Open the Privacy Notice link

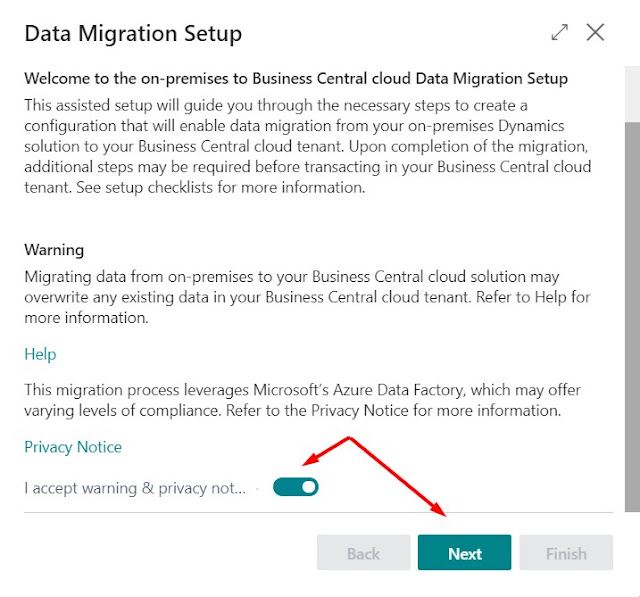73,447
